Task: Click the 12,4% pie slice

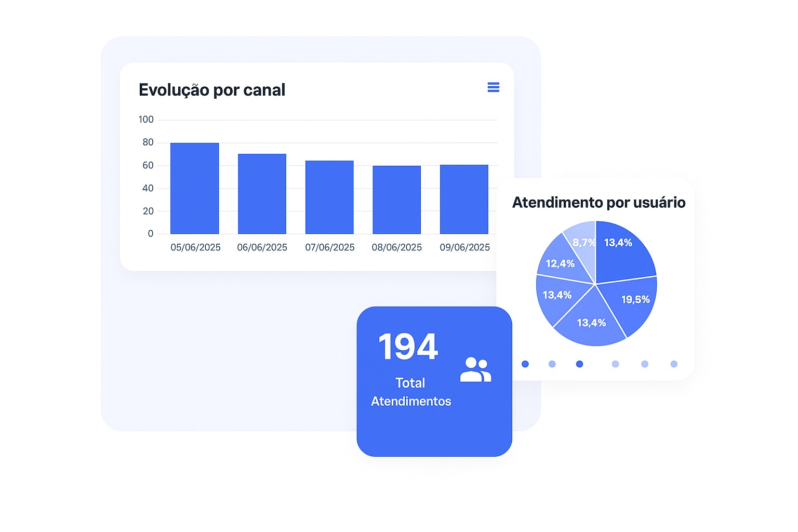Action: [562, 261]
